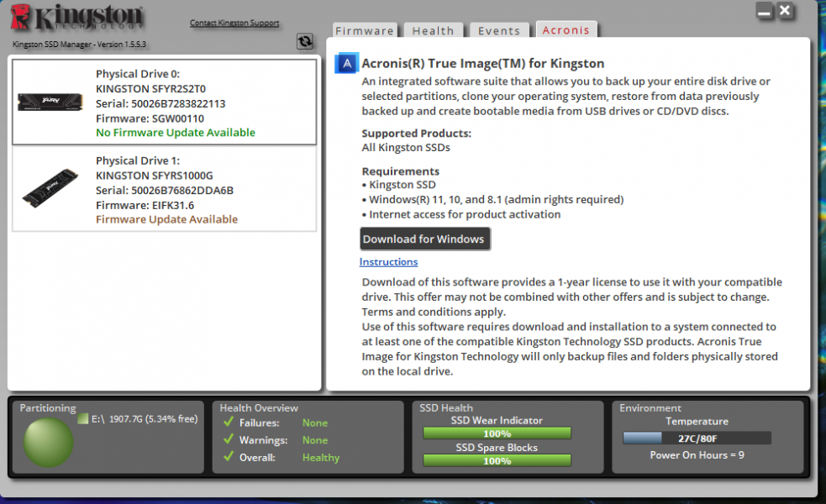The width and height of the screenshot is (826, 504).
Task: Click the 'Healthy' overall status value
Action: pos(321,458)
